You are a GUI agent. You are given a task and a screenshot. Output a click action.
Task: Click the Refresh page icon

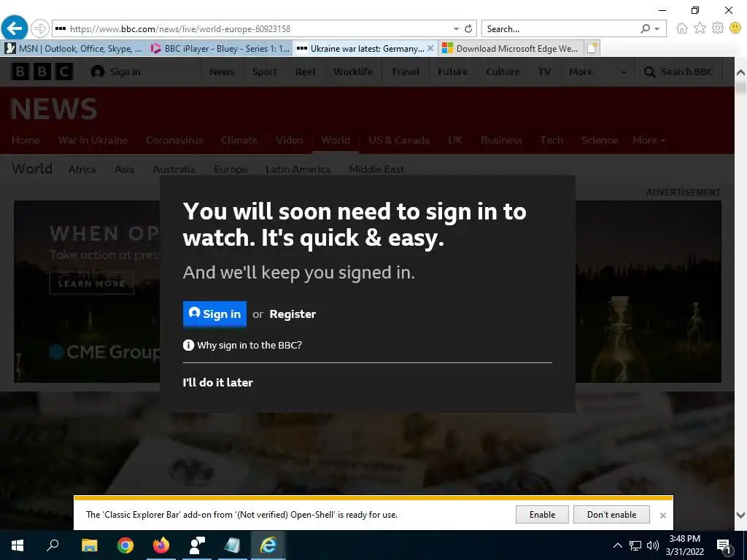[x=468, y=28]
